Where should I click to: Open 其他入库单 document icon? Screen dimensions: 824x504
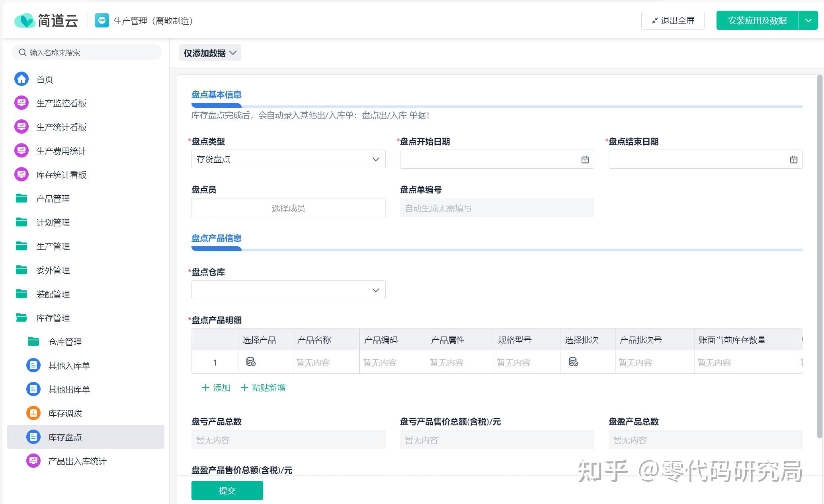click(x=33, y=365)
